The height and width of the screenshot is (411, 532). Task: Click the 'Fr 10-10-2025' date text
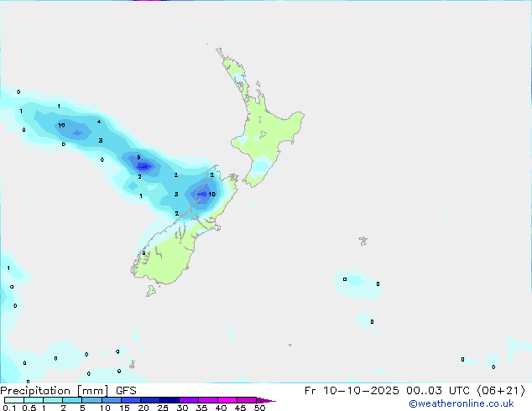click(352, 391)
